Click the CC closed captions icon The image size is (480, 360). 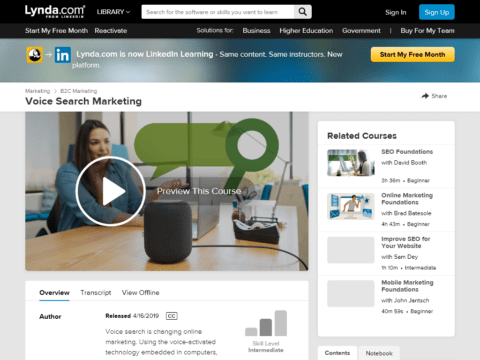[x=172, y=316]
